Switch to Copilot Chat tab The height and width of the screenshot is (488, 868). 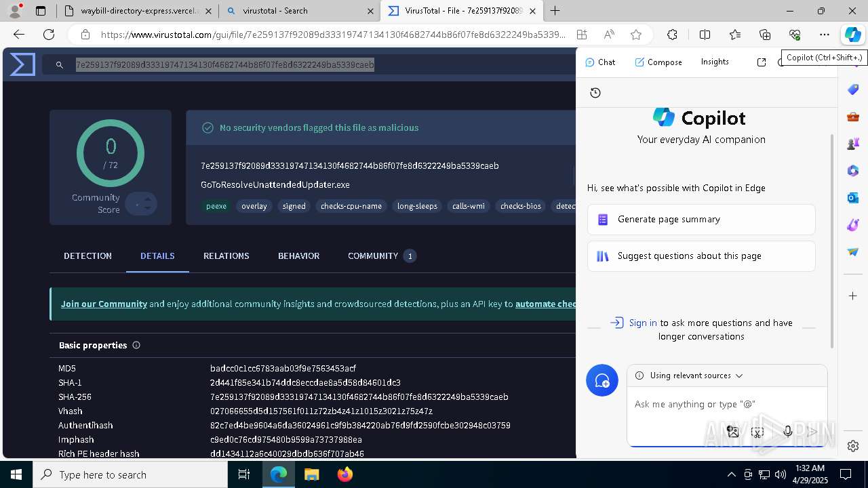[x=600, y=62]
